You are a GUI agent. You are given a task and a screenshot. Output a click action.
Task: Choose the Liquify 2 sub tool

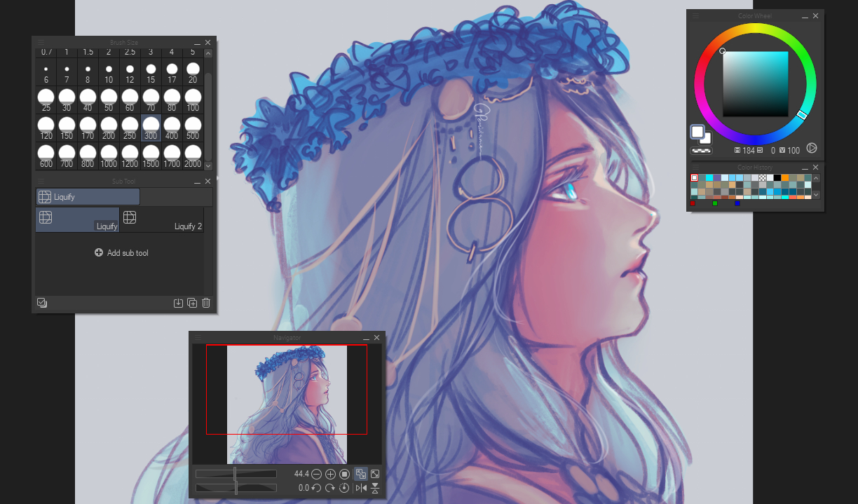pyautogui.click(x=162, y=219)
